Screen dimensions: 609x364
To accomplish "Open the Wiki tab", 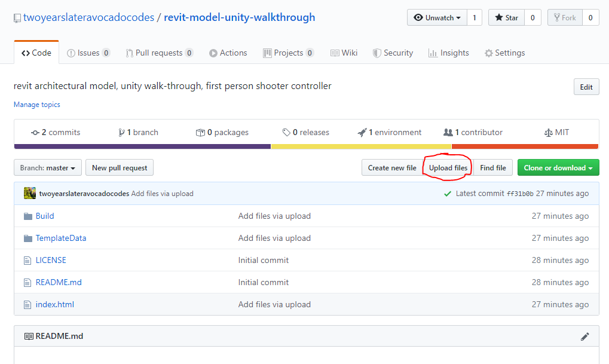I will click(344, 53).
